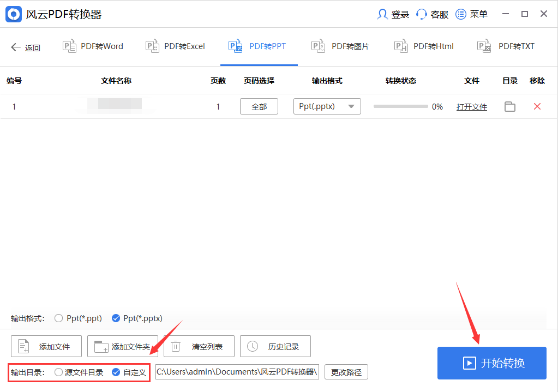Click the 页码选择 column header
The height and width of the screenshot is (392, 558).
coord(259,81)
